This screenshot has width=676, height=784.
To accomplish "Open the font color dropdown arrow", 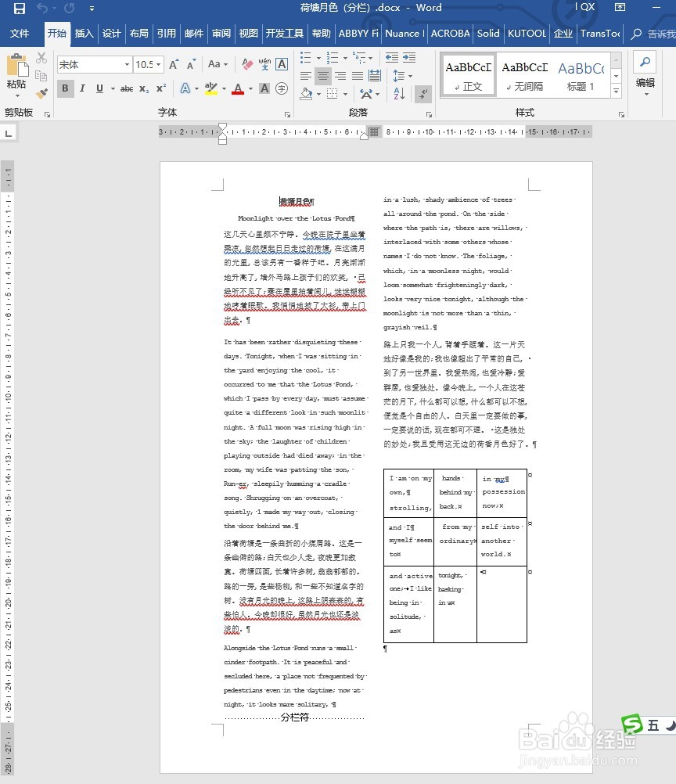I will (250, 89).
